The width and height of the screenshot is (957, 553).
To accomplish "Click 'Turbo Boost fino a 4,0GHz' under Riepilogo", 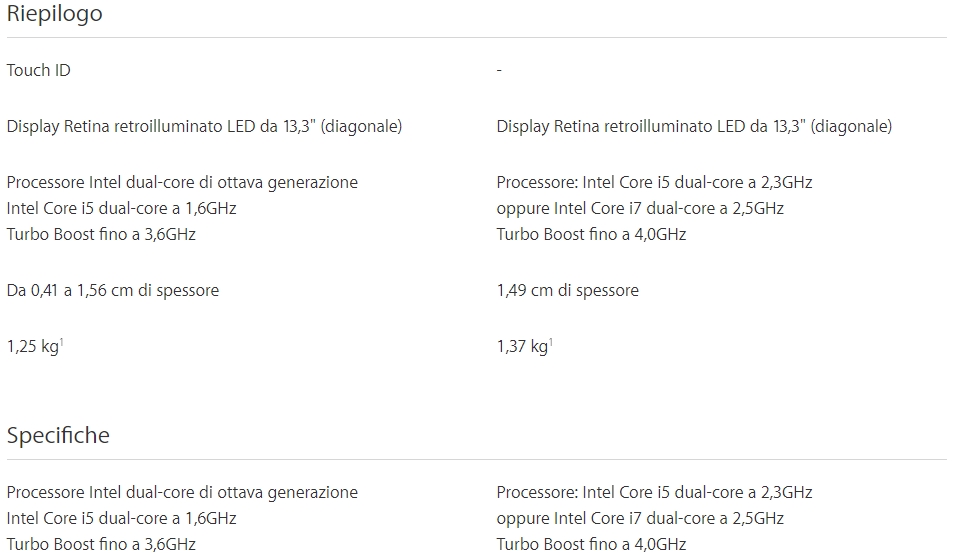I will (x=591, y=234).
